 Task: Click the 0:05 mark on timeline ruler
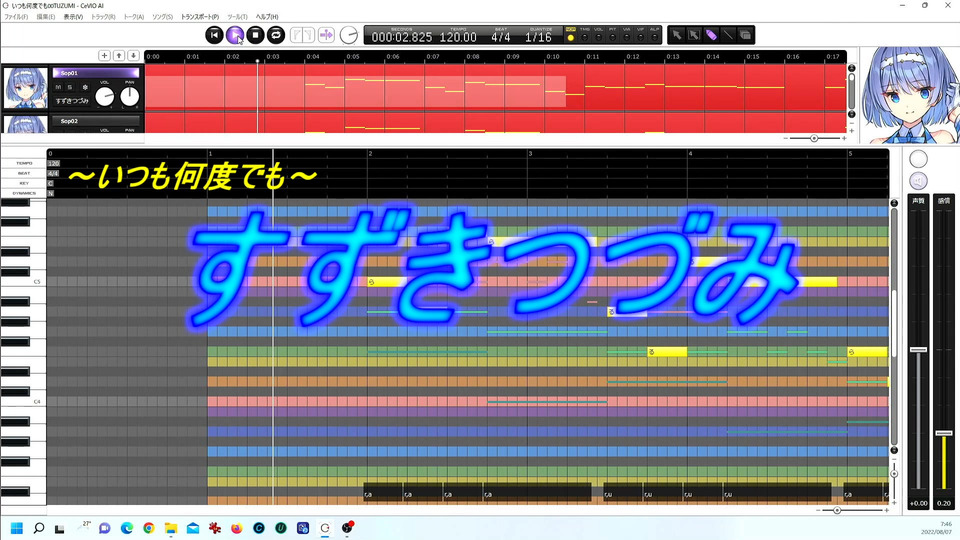tap(353, 56)
